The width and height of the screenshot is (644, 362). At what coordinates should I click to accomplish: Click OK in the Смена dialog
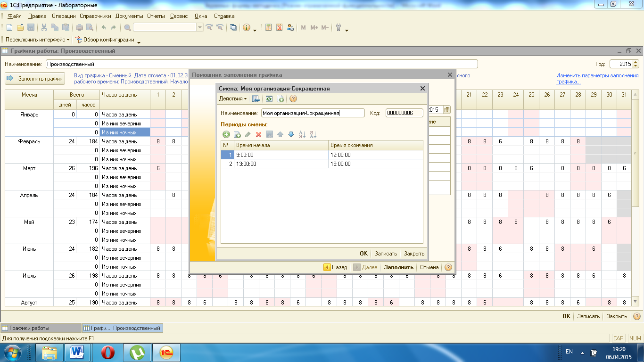[x=363, y=254]
